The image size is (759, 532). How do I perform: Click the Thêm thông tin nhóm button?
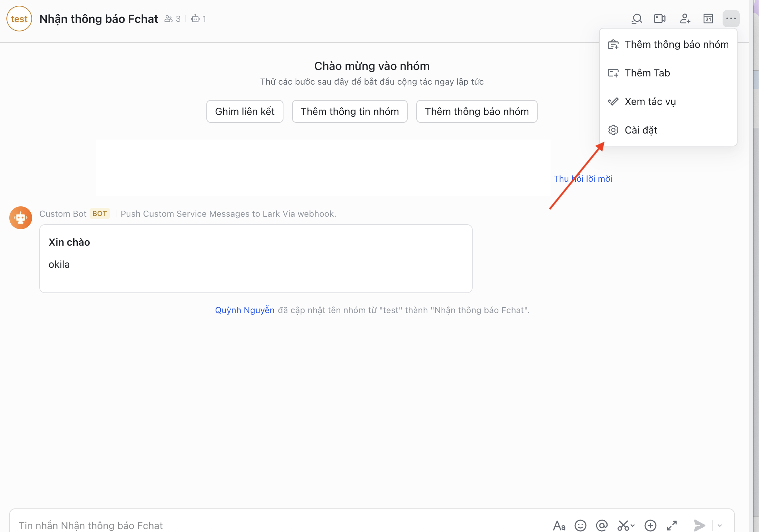[350, 111]
